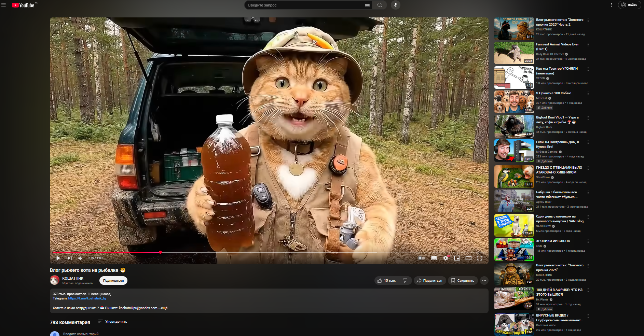644x336 pixels.
Task: Click the video progress bar scrubber
Action: [160, 252]
